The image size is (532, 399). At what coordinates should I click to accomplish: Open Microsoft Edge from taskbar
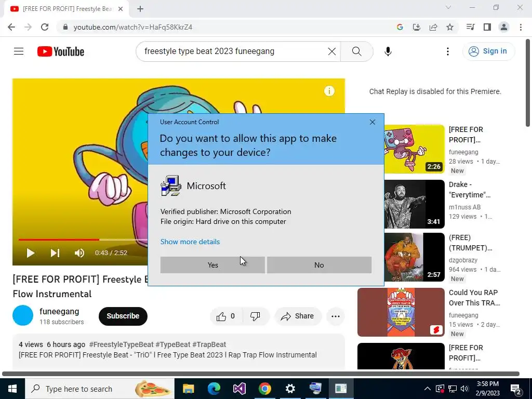[214, 389]
